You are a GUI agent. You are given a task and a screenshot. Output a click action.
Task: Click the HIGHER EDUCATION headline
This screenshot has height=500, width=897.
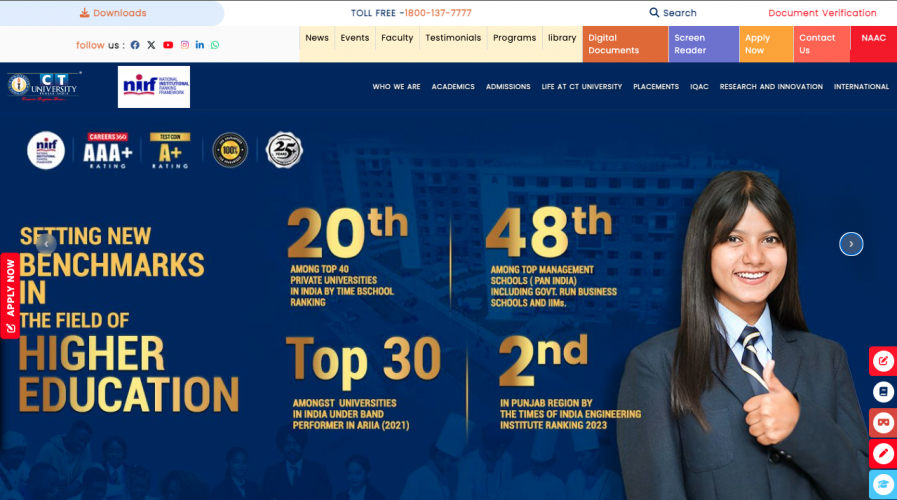(129, 374)
